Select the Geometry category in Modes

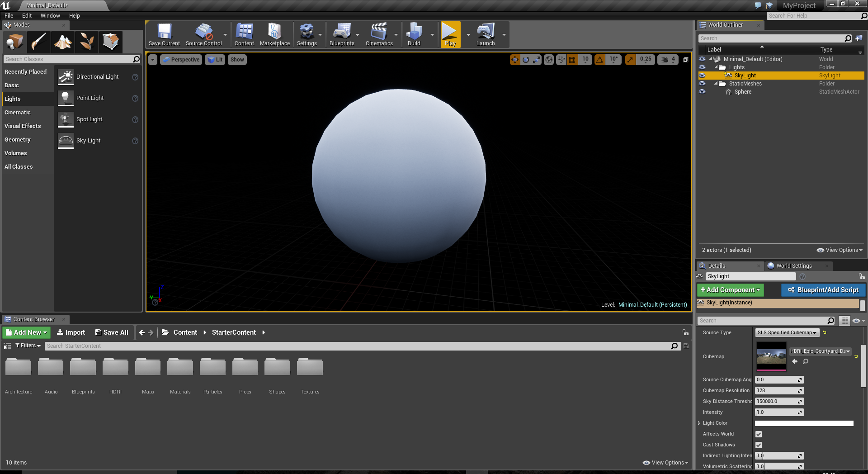coord(18,140)
